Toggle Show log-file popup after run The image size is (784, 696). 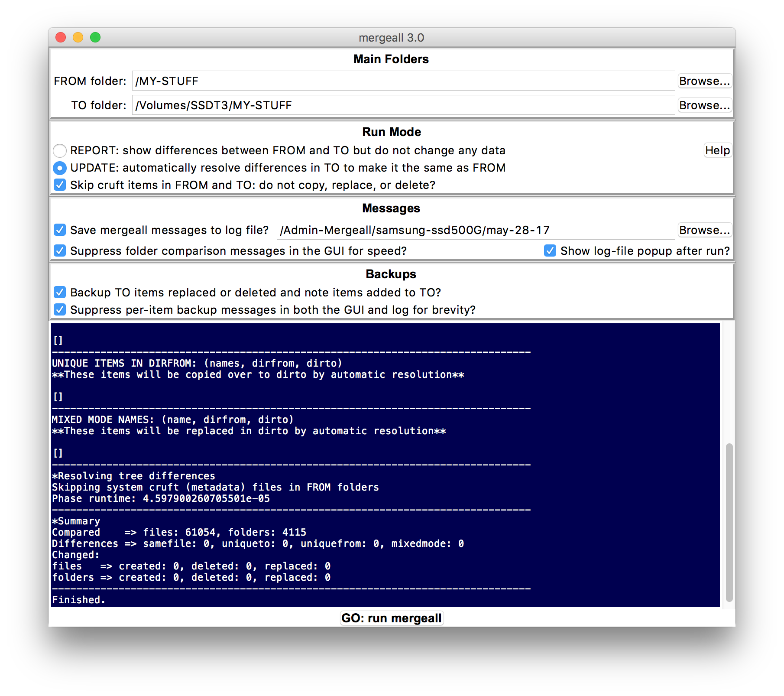pyautogui.click(x=550, y=251)
